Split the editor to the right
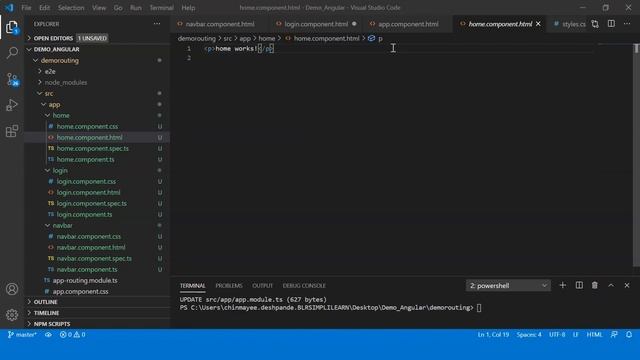The image size is (640, 360). pyautogui.click(x=611, y=24)
